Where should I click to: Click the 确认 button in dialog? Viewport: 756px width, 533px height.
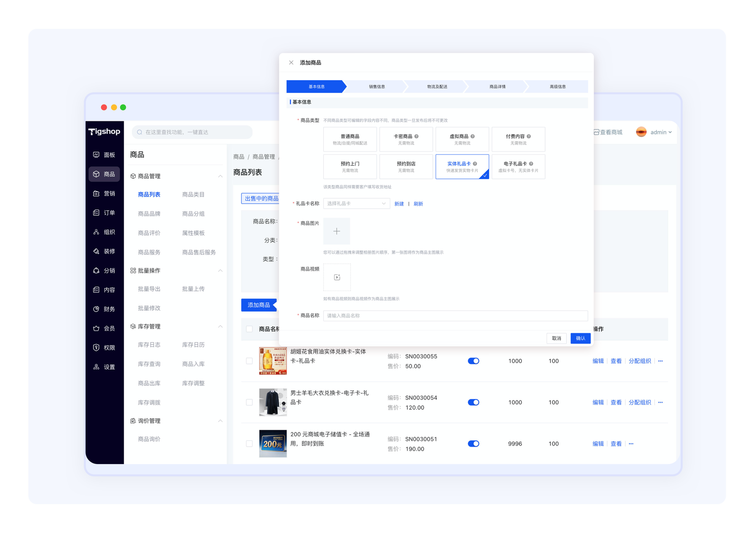[580, 338]
